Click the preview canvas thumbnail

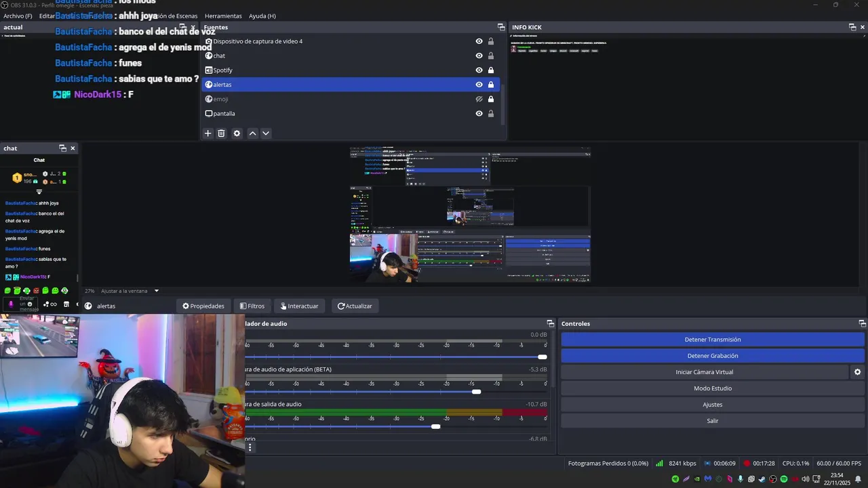coord(470,215)
